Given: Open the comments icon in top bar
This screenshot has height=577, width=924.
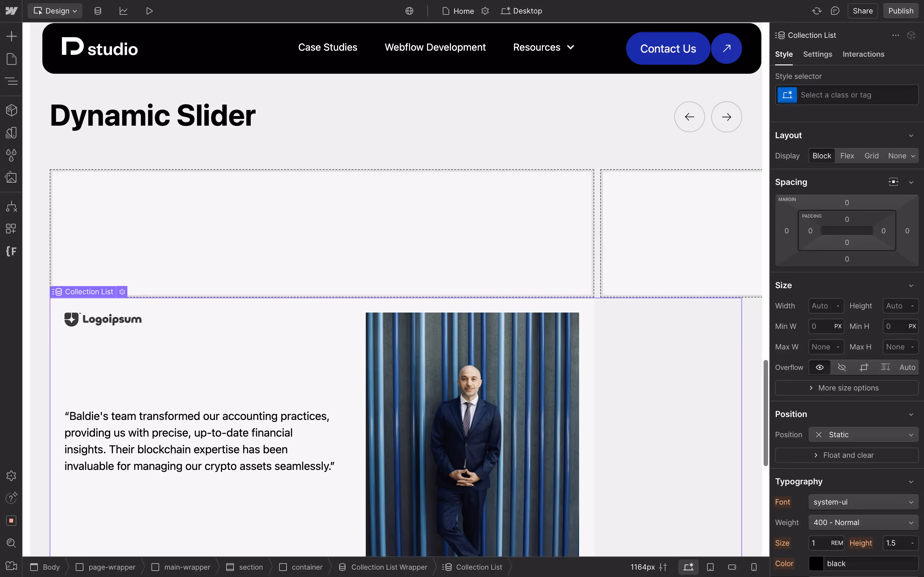Looking at the screenshot, I should (835, 11).
